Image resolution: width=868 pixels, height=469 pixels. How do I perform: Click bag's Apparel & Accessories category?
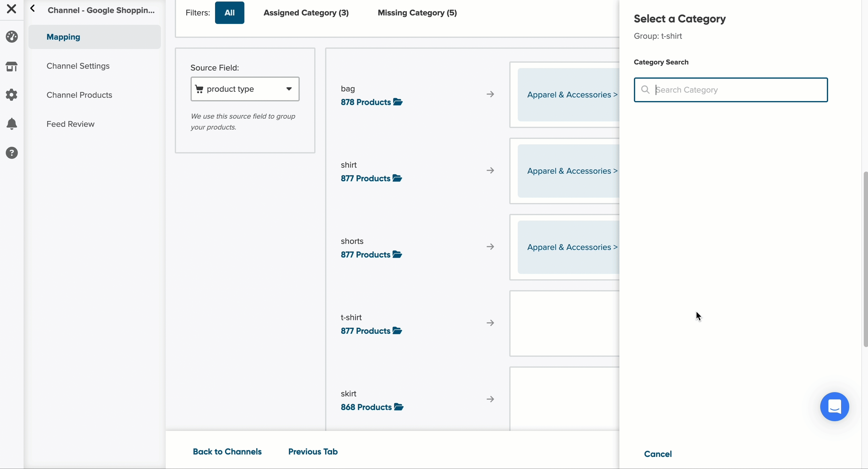click(569, 95)
